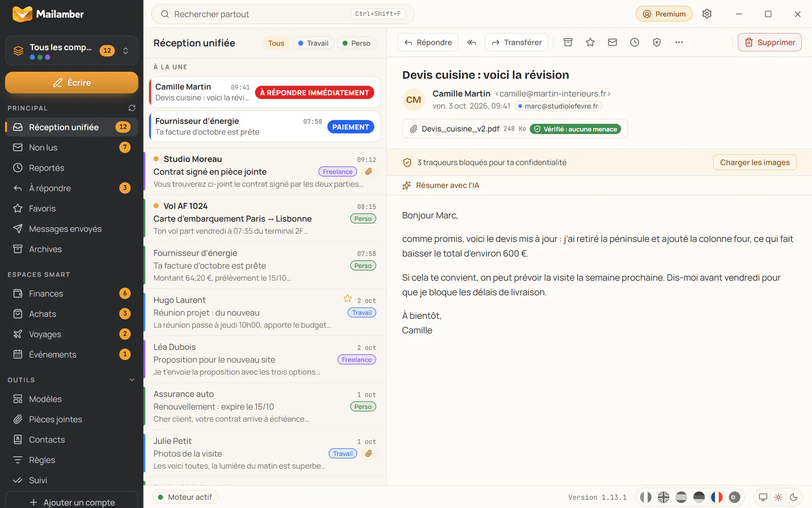Screen dimensions: 812x508
Task: Filter inbox by Perso tab
Action: click(x=357, y=43)
